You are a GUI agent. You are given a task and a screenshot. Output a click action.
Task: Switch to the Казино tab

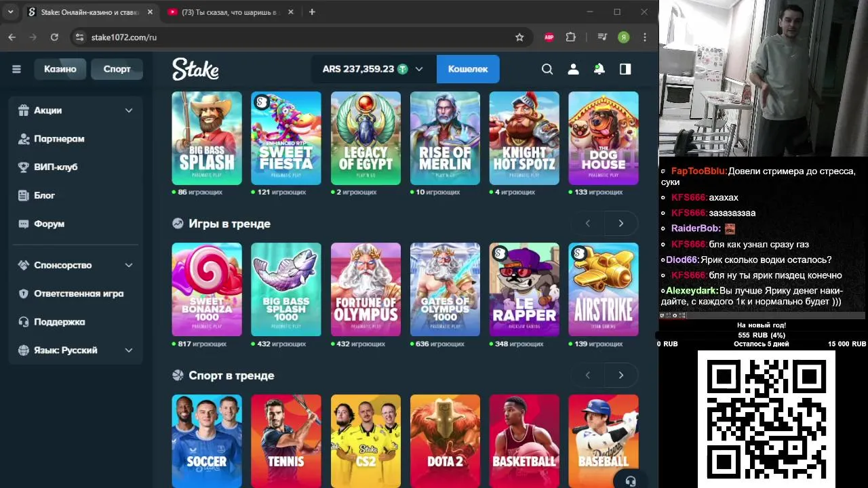(x=60, y=69)
